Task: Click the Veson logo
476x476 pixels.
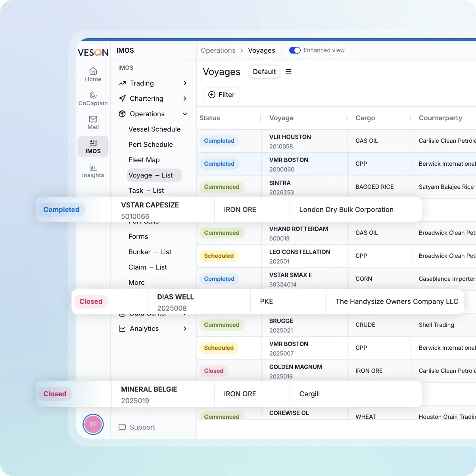Action: coord(93,52)
